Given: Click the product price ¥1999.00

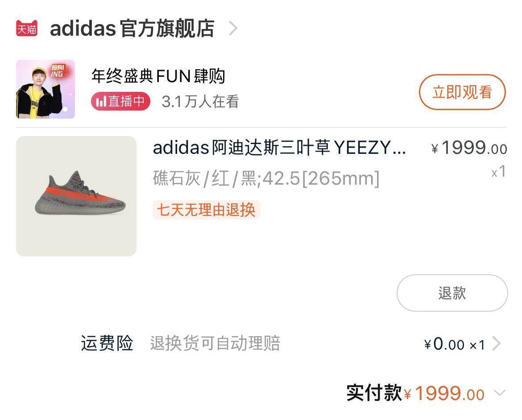Looking at the screenshot, I should [x=469, y=148].
